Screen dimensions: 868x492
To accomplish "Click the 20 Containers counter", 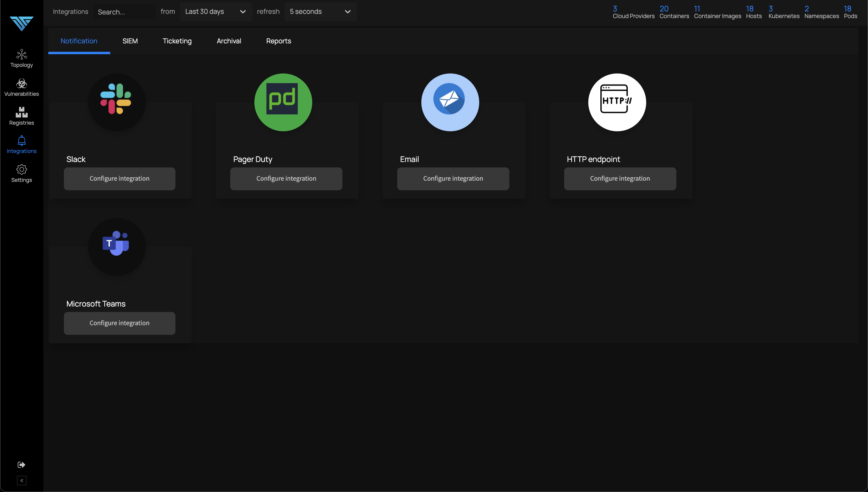I will (674, 12).
